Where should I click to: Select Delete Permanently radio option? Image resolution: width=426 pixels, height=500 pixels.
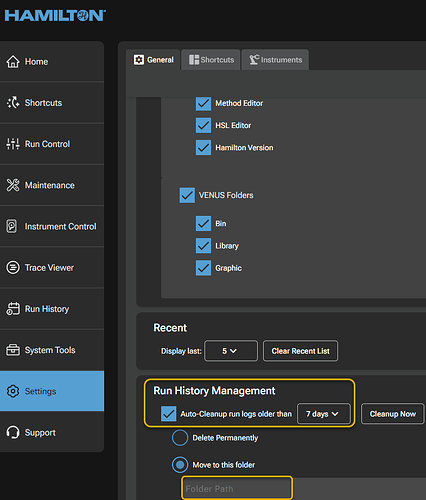[x=180, y=438]
